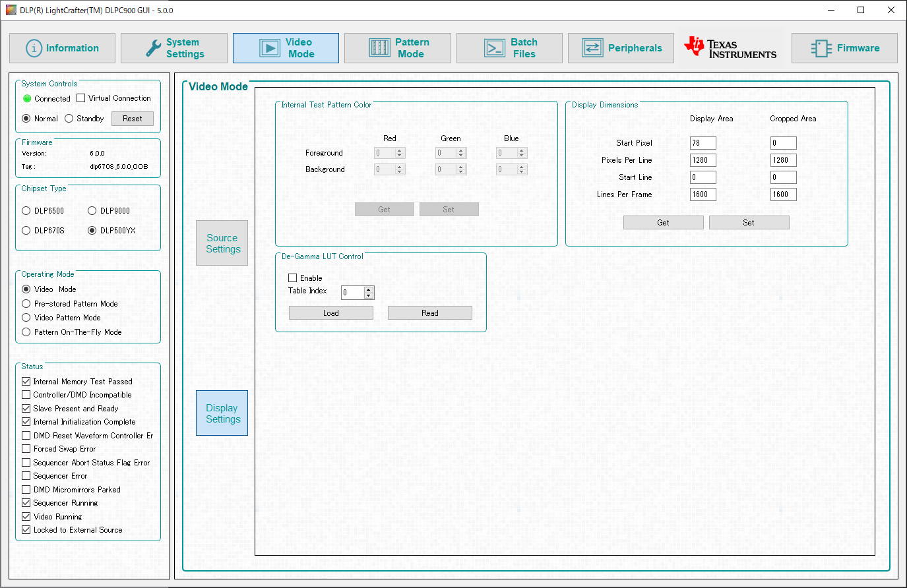Toggle Forced Swap Error checkbox
The height and width of the screenshot is (588, 907).
(26, 449)
